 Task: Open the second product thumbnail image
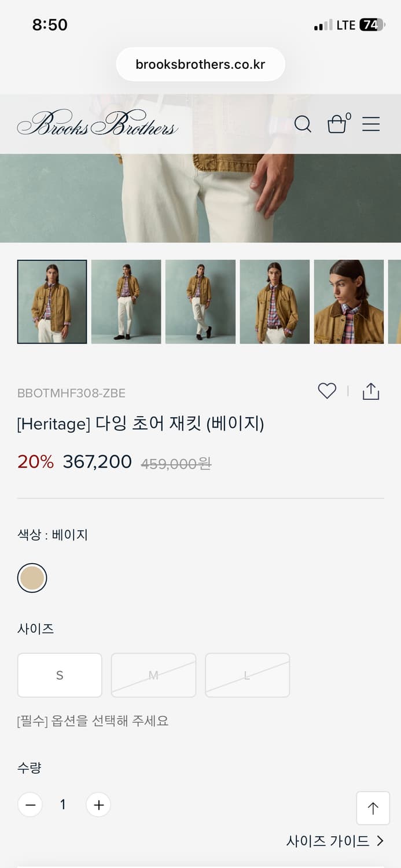126,301
